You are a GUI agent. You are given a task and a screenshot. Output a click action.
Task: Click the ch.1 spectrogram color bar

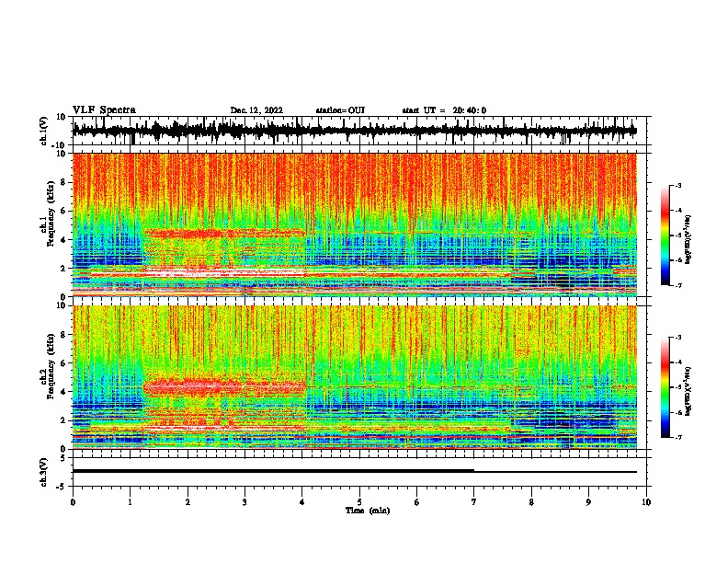665,236
